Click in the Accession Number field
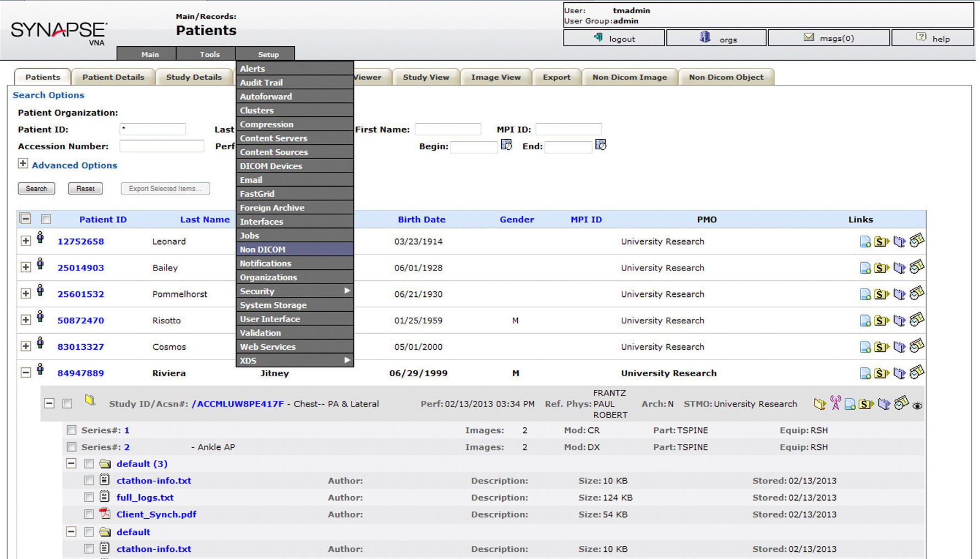Viewport: 980px width, 559px height. [x=161, y=146]
